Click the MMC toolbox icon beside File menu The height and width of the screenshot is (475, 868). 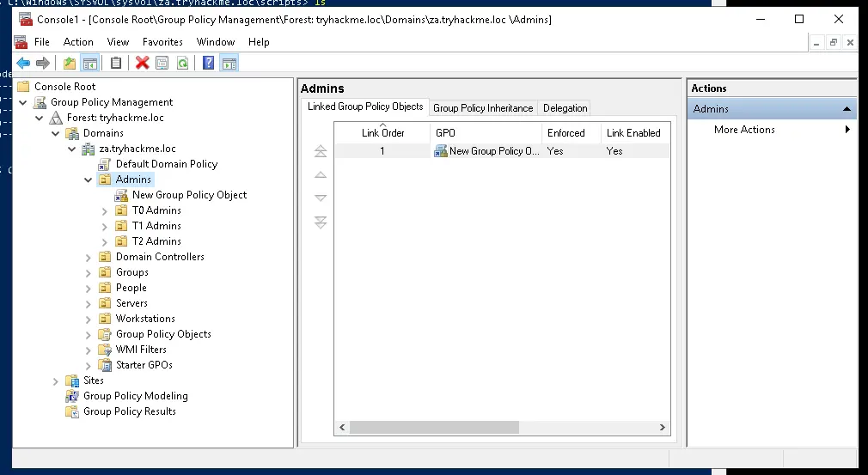click(x=21, y=42)
